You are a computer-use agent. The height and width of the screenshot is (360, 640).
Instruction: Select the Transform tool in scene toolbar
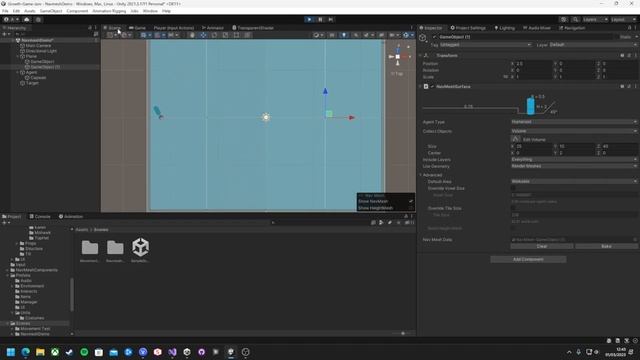[247, 35]
